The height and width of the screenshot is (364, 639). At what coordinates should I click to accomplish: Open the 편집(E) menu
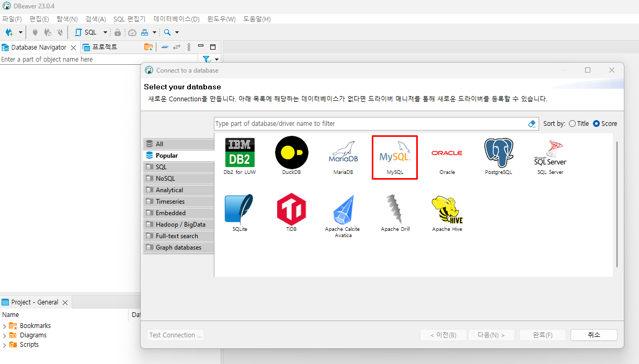click(39, 19)
